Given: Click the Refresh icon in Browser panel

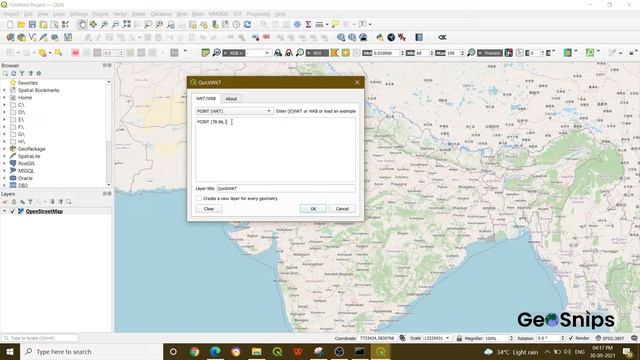Looking at the screenshot, I should click(x=13, y=73).
